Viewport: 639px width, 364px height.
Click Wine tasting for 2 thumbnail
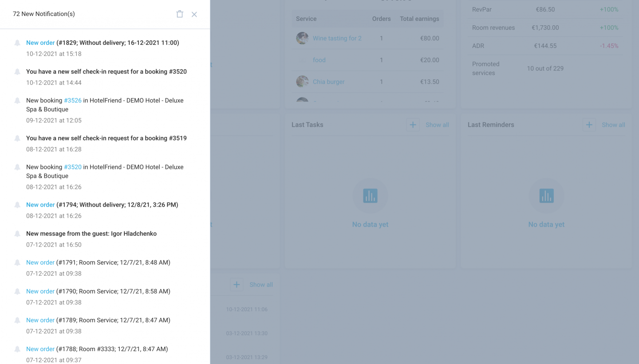[302, 38]
